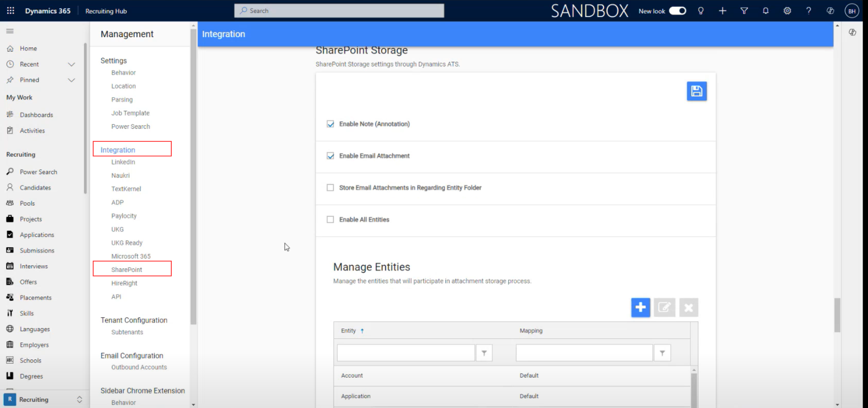The height and width of the screenshot is (408, 868).
Task: Check Store Email Attachments in Regarding Entity Folder
Action: [330, 188]
